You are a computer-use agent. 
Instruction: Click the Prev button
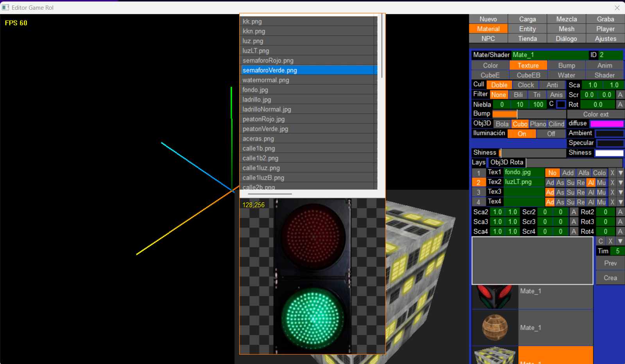(610, 263)
